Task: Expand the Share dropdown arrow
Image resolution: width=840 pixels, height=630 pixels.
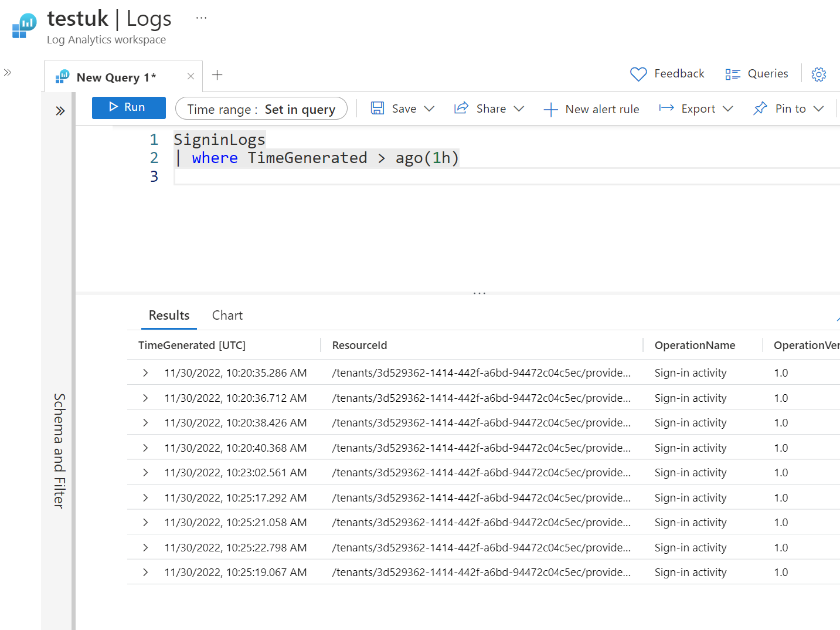Action: pos(518,109)
